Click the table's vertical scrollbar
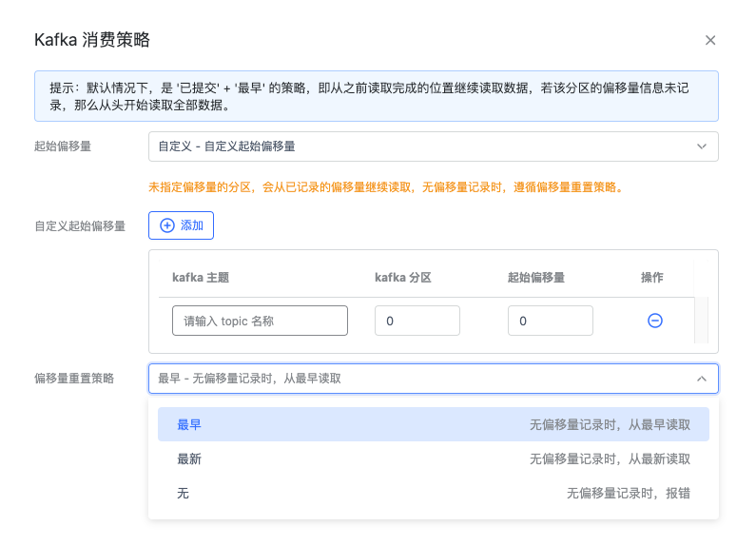Screen dimensions: 756x546 701,320
